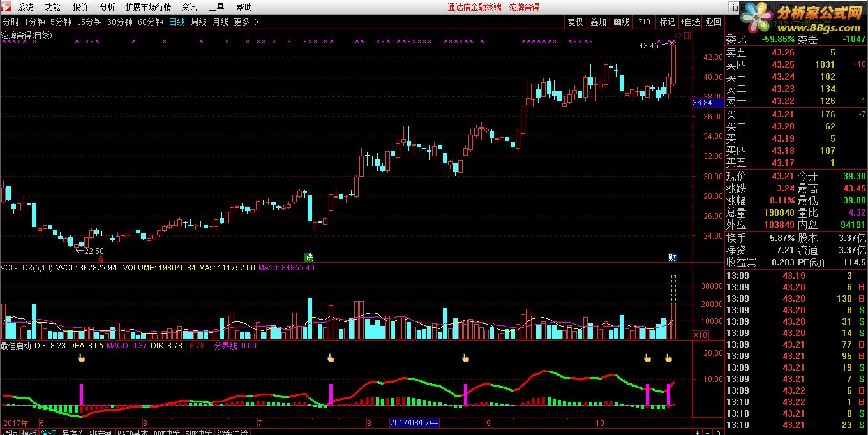Click 绑定到 in bottom bar
This screenshot has width=868, height=435.
[x=101, y=432]
